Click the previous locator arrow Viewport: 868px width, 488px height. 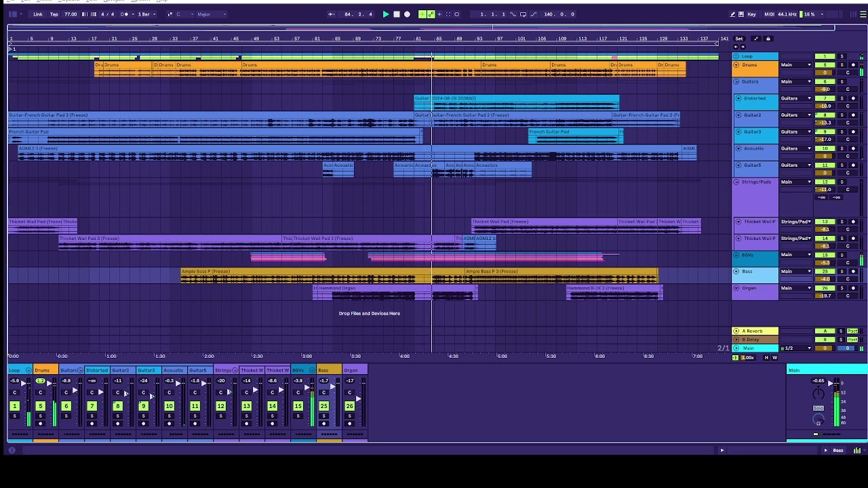tap(737, 47)
